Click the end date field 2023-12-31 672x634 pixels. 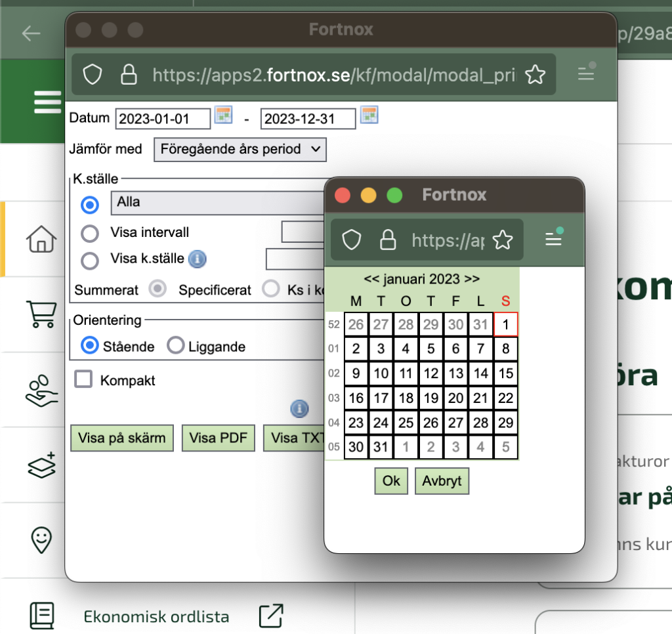(x=308, y=119)
